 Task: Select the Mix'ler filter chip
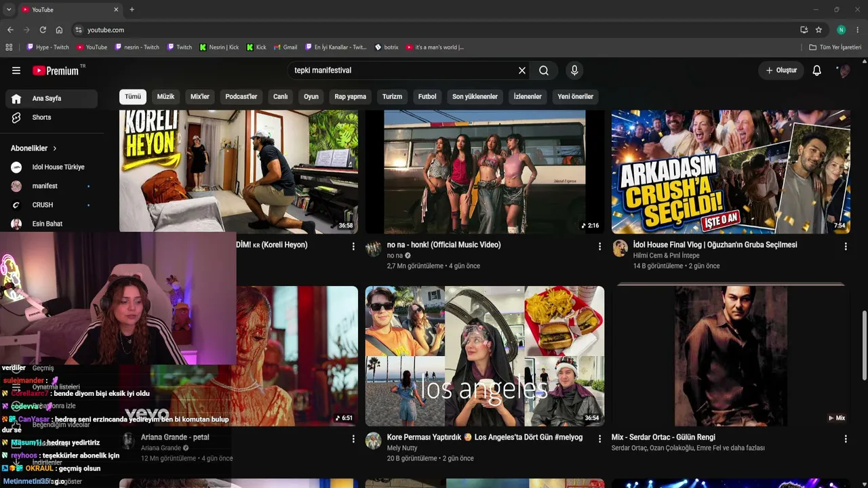point(200,97)
